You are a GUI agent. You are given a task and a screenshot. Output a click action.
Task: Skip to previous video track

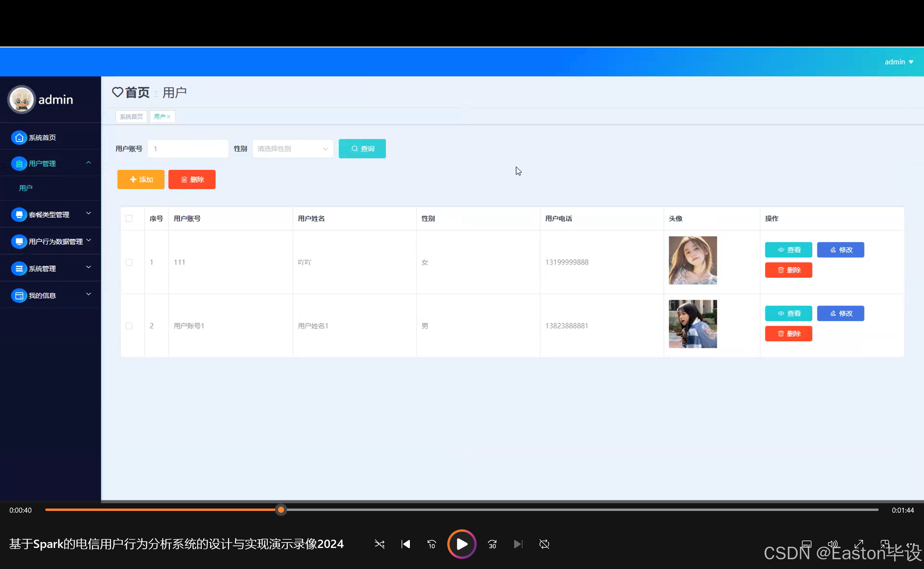(405, 544)
